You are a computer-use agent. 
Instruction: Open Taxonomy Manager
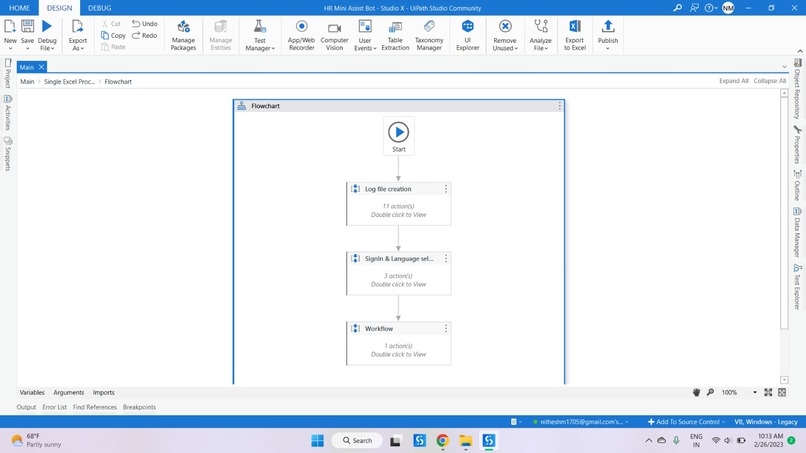[x=429, y=34]
